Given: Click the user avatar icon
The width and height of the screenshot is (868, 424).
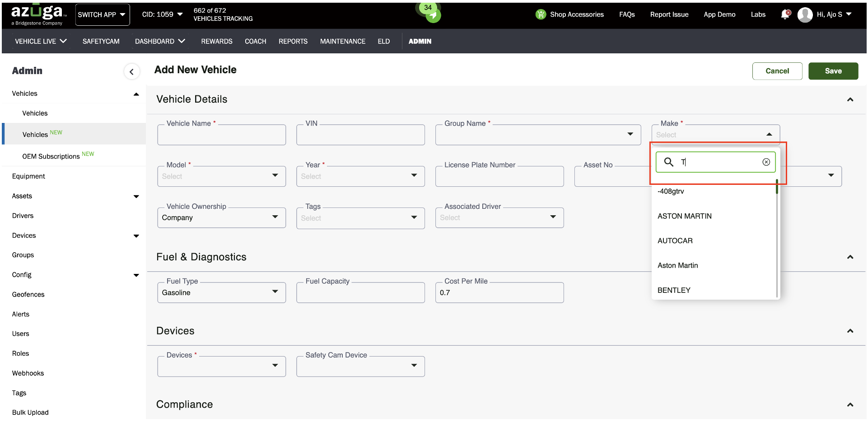Looking at the screenshot, I should [805, 14].
